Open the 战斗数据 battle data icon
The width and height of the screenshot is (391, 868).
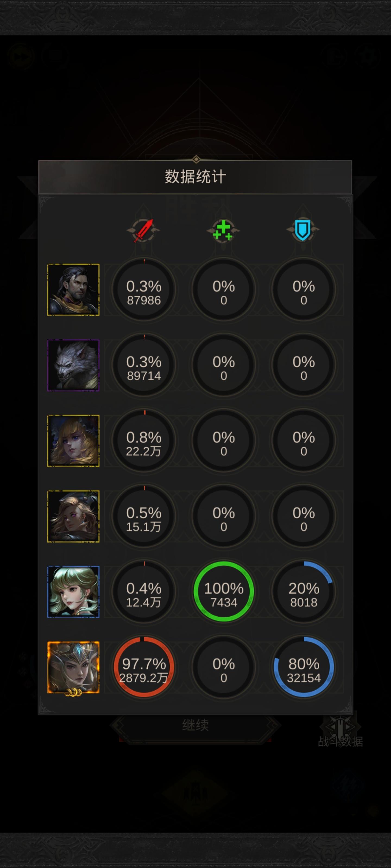coord(340,731)
